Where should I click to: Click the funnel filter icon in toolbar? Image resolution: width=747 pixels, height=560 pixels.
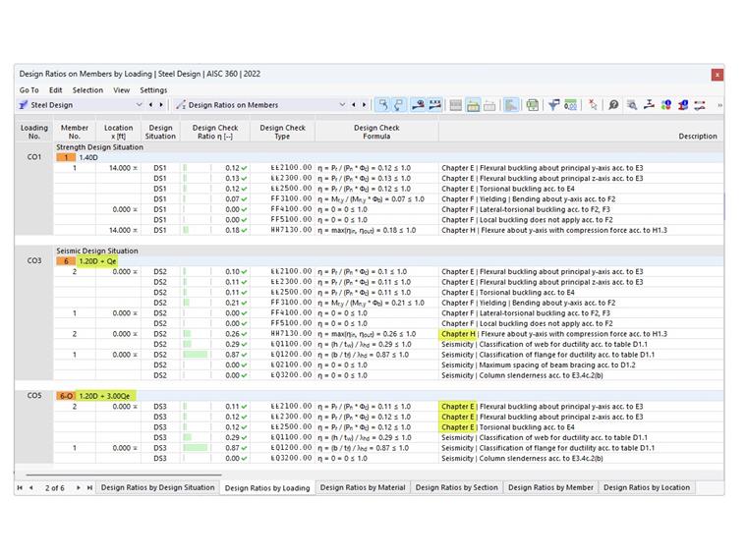pyautogui.click(x=553, y=105)
